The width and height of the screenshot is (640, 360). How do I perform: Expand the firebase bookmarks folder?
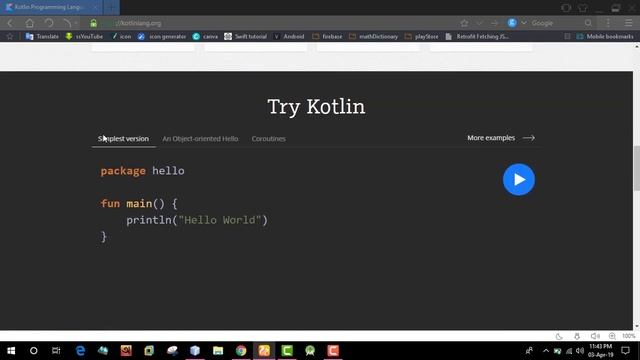tap(327, 36)
